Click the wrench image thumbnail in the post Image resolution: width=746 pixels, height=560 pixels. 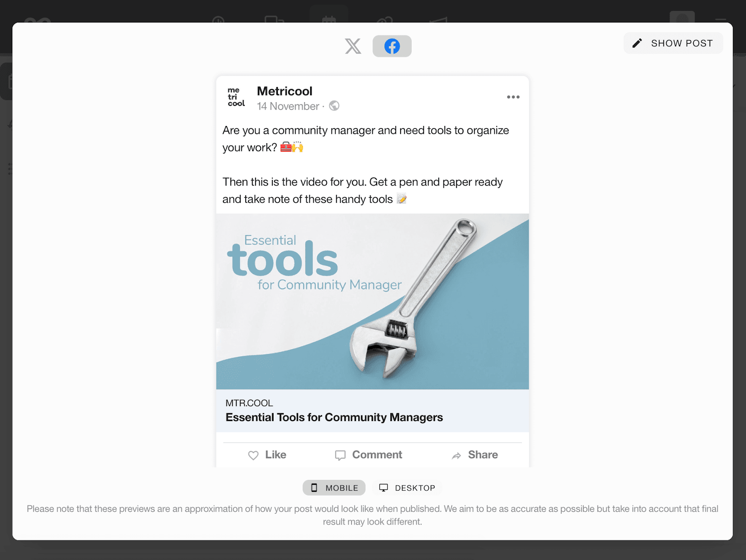tap(372, 301)
